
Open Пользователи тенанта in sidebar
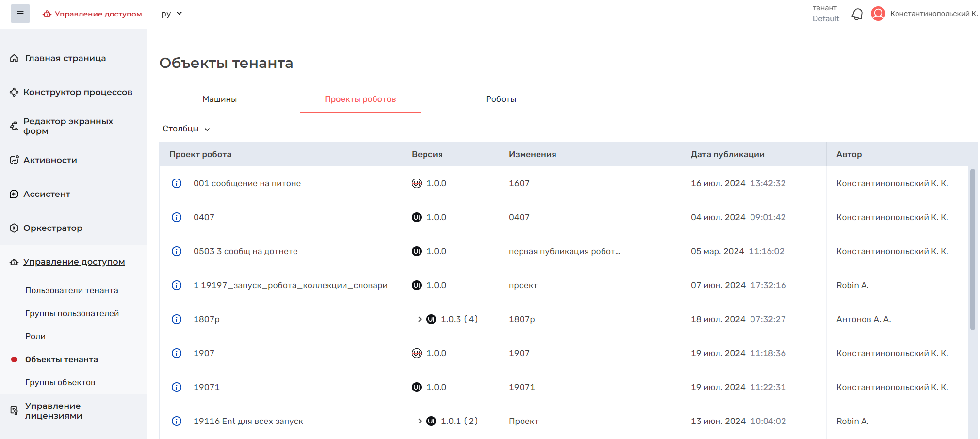[x=72, y=290]
